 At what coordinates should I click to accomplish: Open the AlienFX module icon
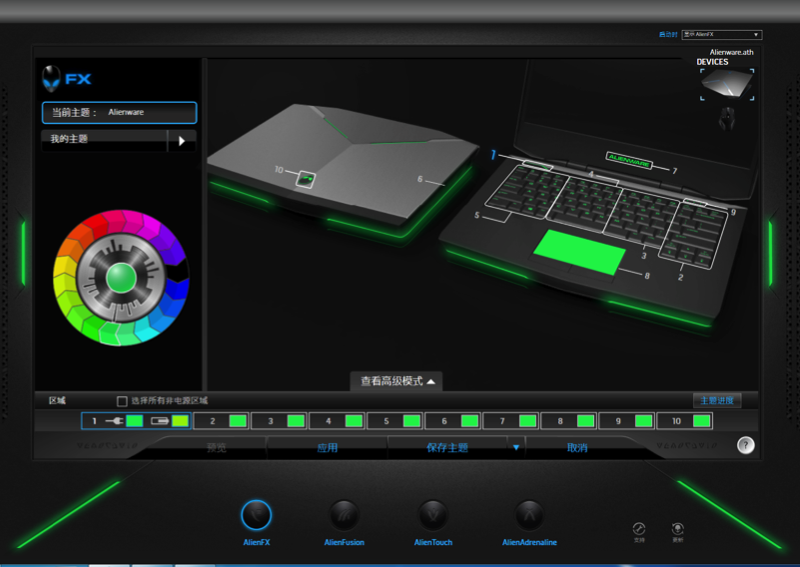coord(256,515)
